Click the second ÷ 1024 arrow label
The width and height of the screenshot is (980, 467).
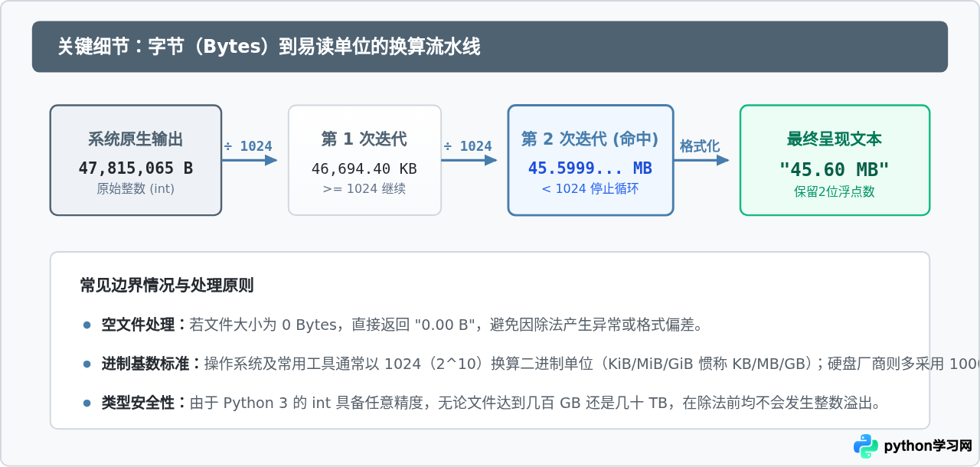(468, 146)
